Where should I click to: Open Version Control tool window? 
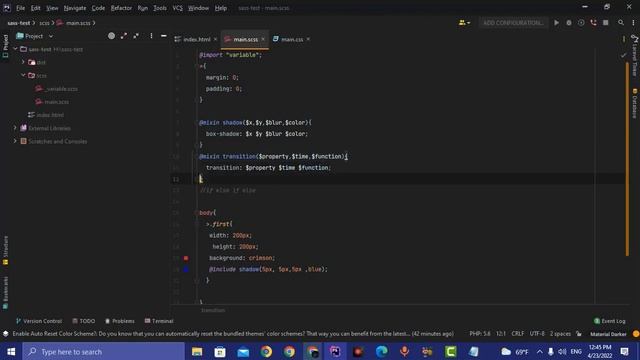(39, 321)
